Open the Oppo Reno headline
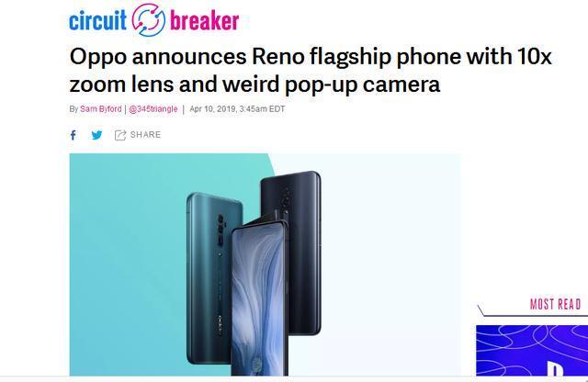The image size is (588, 382). point(311,70)
